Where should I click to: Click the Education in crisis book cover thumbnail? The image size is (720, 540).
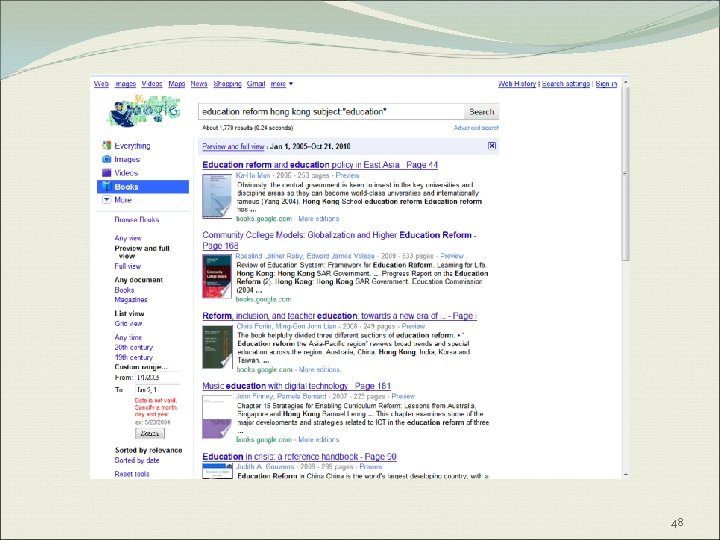[218, 471]
